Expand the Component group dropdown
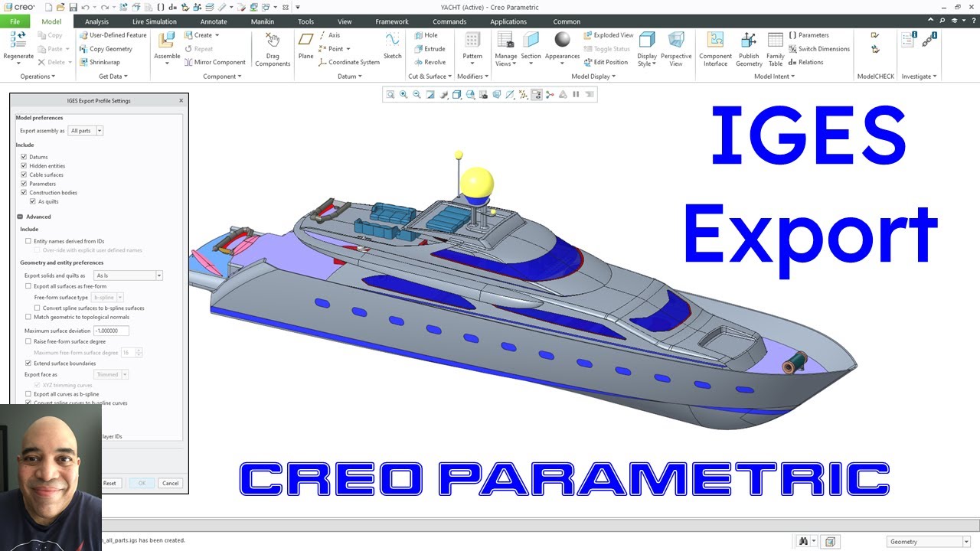Screen dimensions: 980x551 coord(222,77)
